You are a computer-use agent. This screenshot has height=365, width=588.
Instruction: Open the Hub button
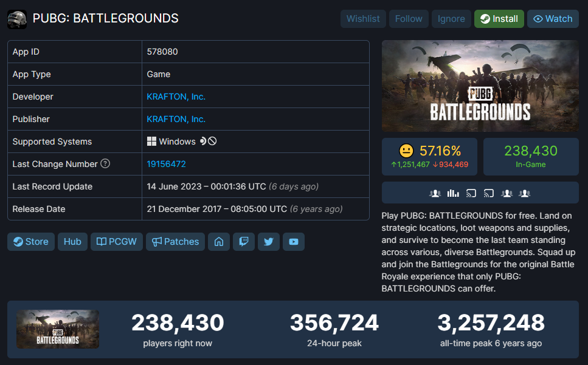click(x=72, y=242)
